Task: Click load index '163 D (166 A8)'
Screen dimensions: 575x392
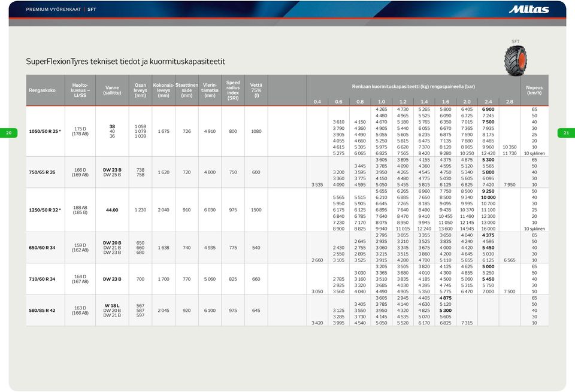Action: point(80,310)
